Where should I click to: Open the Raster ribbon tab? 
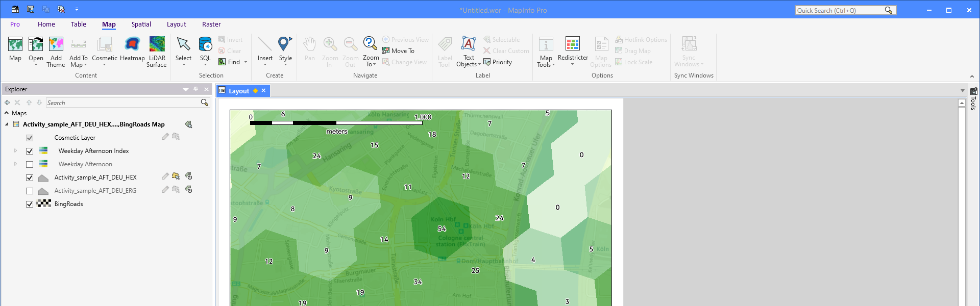[211, 24]
